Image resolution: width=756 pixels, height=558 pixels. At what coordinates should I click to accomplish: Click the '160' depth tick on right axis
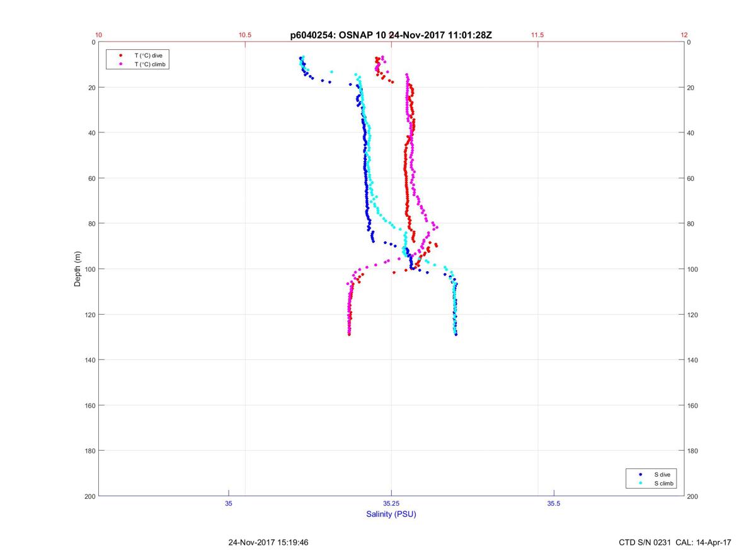[x=693, y=405]
